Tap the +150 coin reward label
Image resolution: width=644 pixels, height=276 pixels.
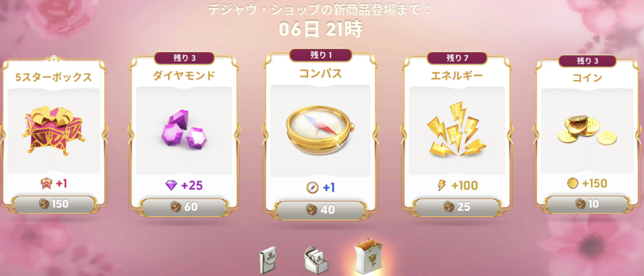pos(587,183)
